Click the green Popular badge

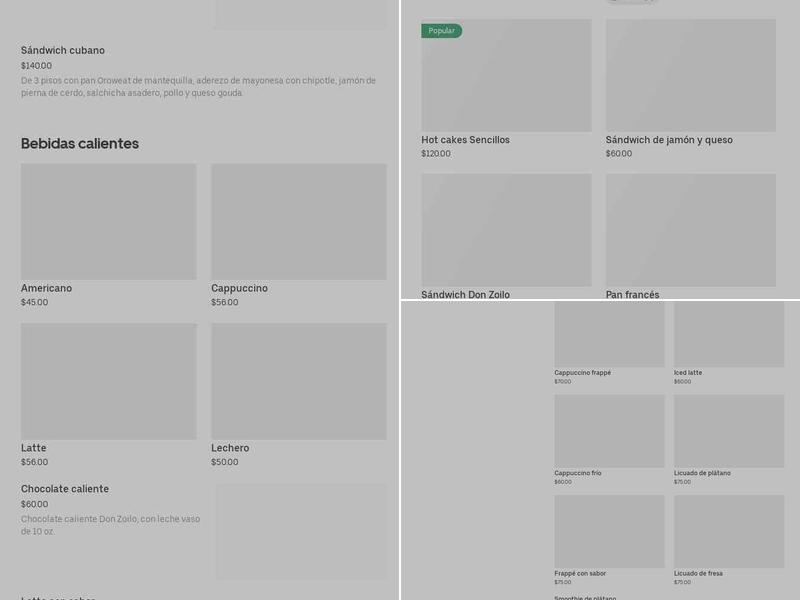click(441, 31)
